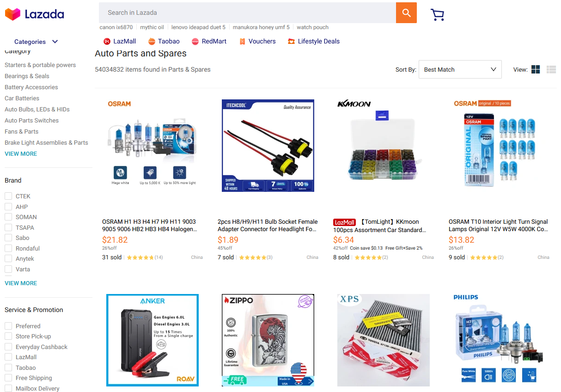
Task: Open the Lifestyle Deals menu item
Action: [x=313, y=41]
